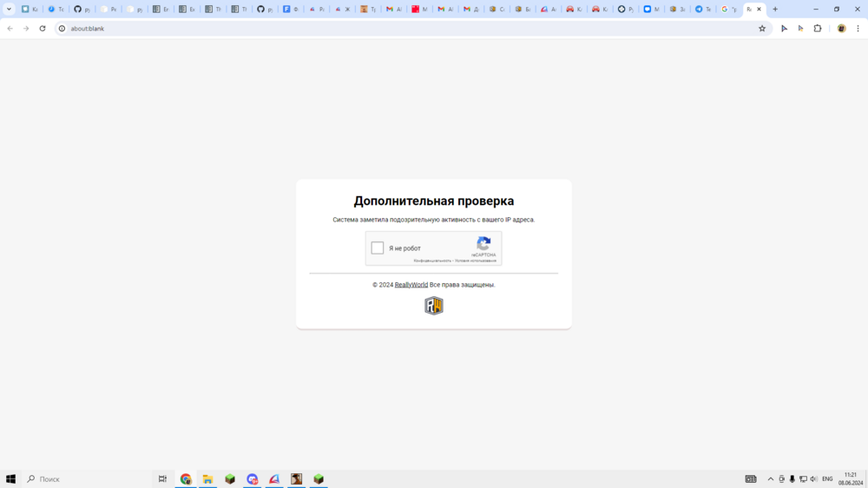Click the "Дополнительная проверка" heading
Screen dimensions: 868x488
434,201
